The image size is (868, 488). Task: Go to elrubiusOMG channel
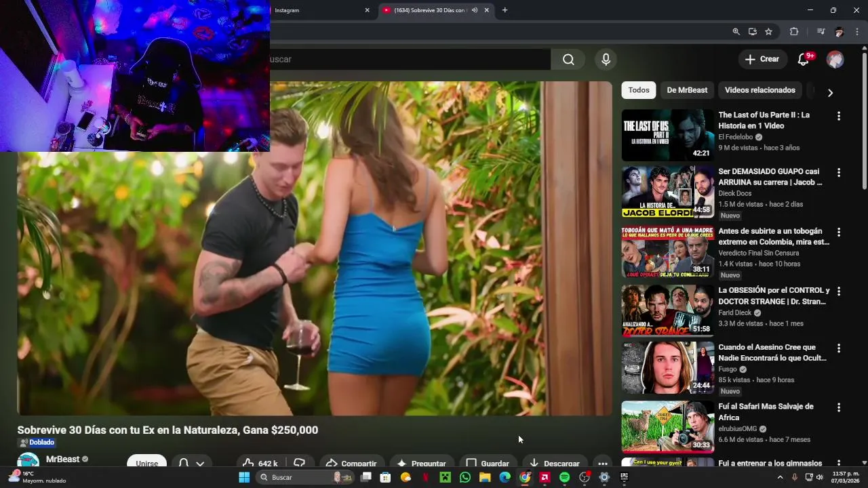(x=738, y=429)
